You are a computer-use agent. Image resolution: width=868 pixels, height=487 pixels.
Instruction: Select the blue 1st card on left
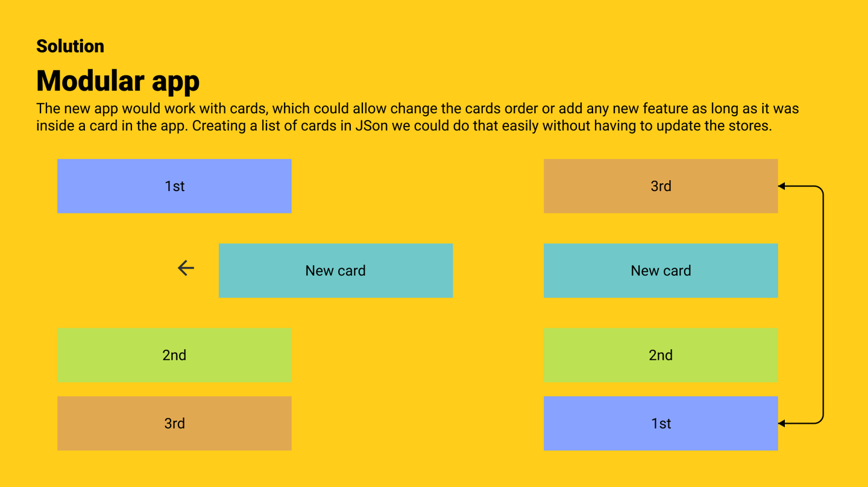[174, 186]
